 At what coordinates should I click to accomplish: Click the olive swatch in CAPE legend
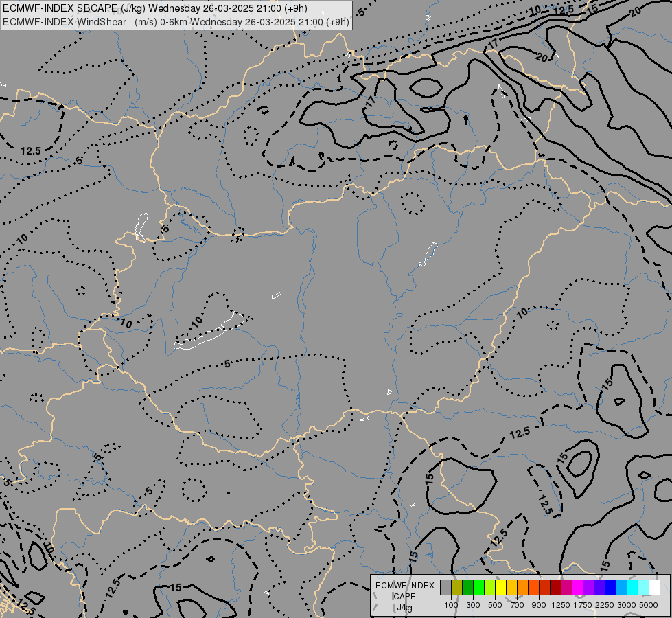(x=457, y=588)
